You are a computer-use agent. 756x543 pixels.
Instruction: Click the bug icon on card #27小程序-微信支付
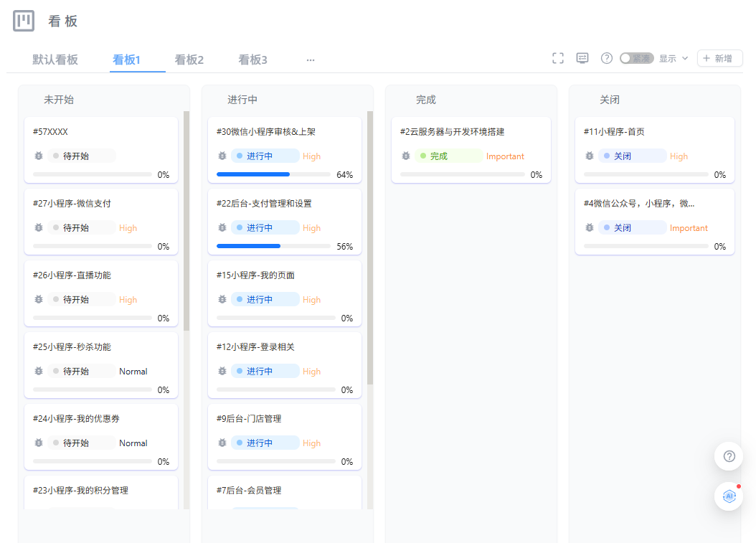tap(39, 227)
